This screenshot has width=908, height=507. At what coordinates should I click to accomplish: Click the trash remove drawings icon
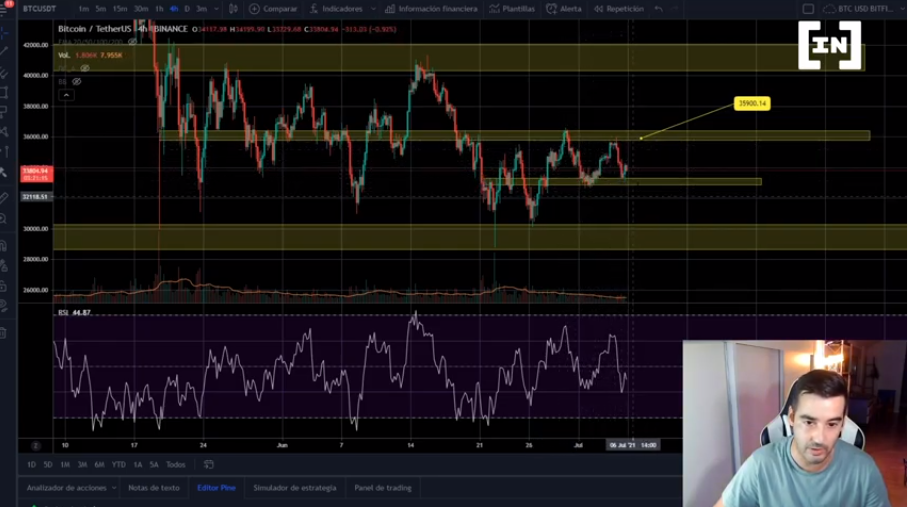[3, 333]
